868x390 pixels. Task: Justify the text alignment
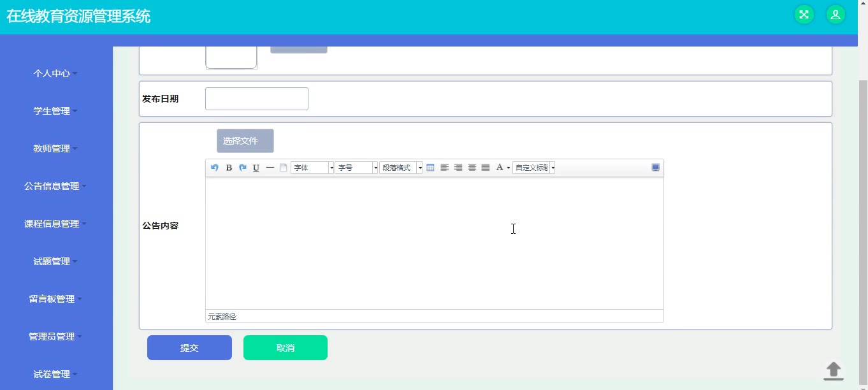(486, 168)
